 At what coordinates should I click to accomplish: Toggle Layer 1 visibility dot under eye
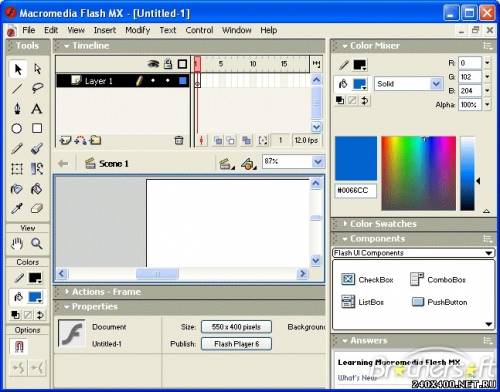tap(153, 81)
